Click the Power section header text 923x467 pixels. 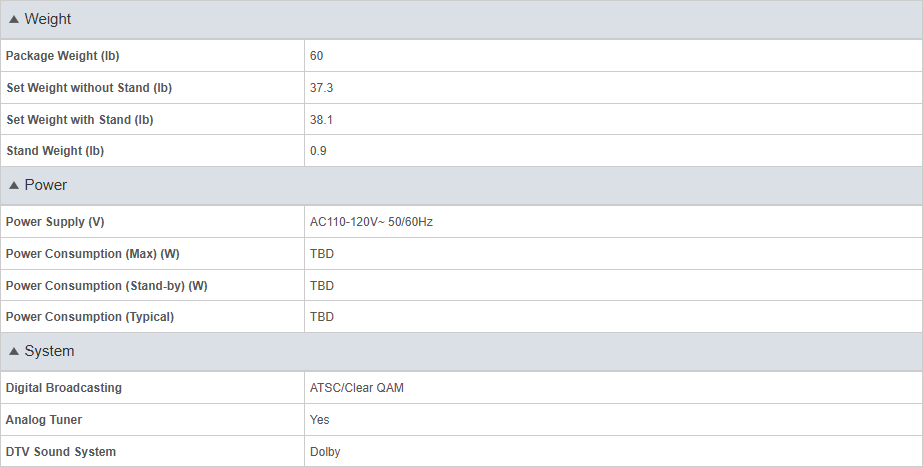click(46, 185)
